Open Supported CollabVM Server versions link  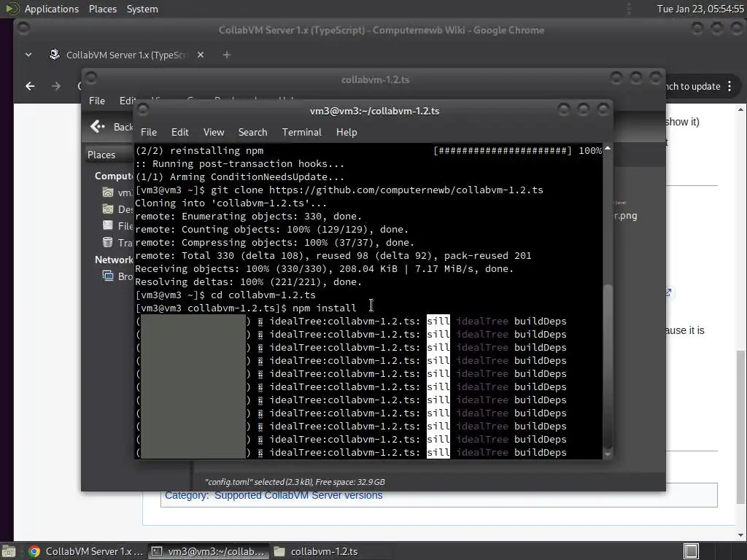point(298,496)
